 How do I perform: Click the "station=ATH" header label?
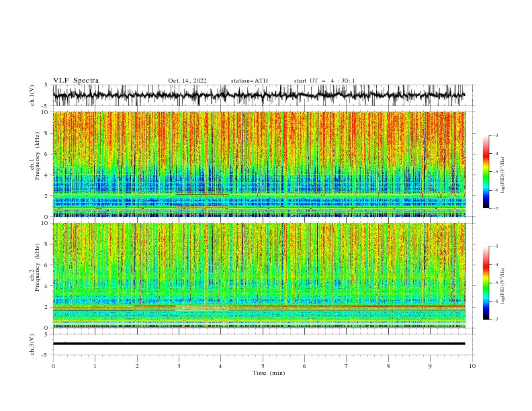(x=249, y=81)
